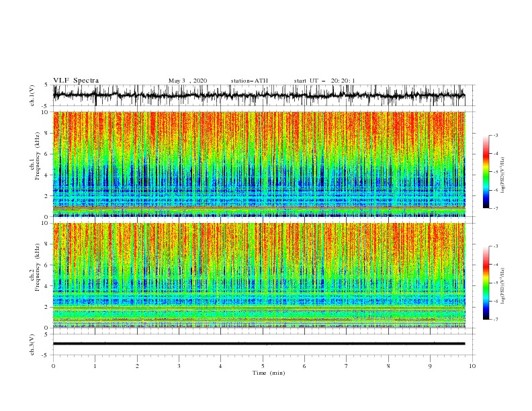The height and width of the screenshot is (411, 532).
Task: Click tick label "7" on the Time axis
Action: pyautogui.click(x=347, y=366)
